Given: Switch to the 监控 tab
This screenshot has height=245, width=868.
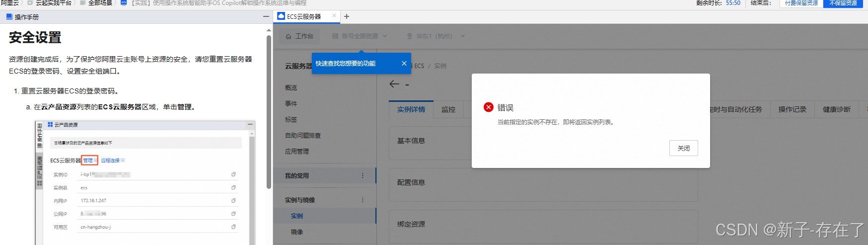Looking at the screenshot, I should tap(448, 109).
